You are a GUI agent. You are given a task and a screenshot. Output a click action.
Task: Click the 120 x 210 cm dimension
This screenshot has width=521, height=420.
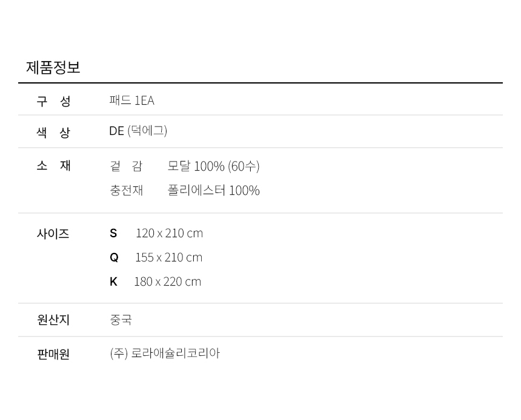point(169,233)
